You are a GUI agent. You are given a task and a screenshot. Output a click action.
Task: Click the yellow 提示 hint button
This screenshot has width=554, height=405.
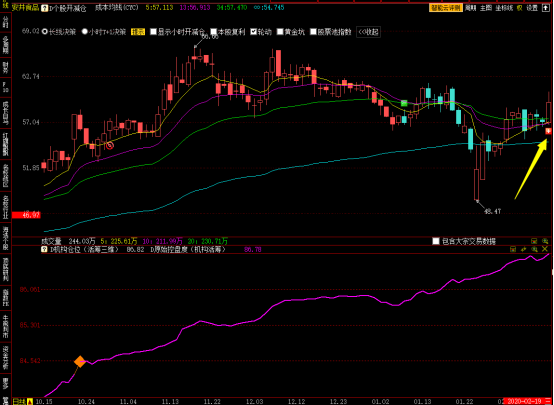(x=138, y=32)
